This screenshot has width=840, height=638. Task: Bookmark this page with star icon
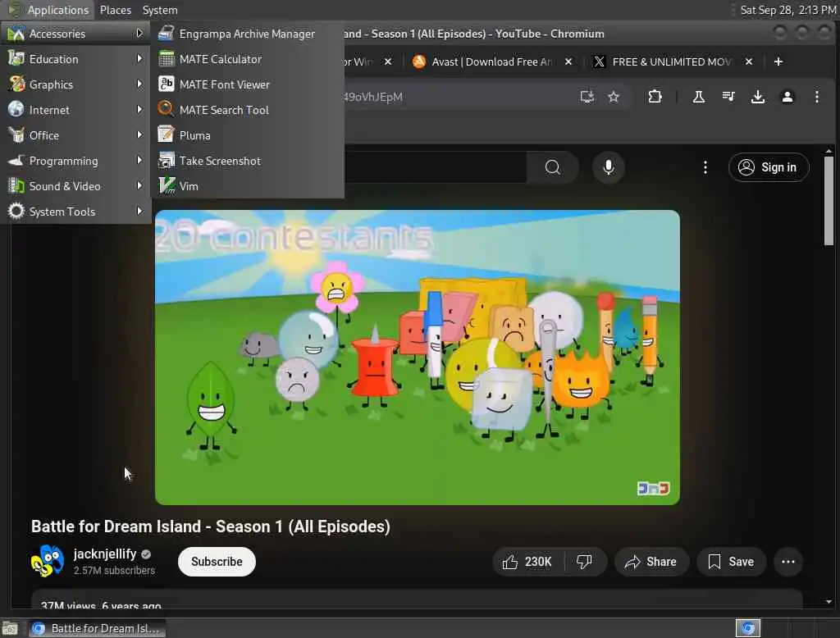[x=614, y=97]
